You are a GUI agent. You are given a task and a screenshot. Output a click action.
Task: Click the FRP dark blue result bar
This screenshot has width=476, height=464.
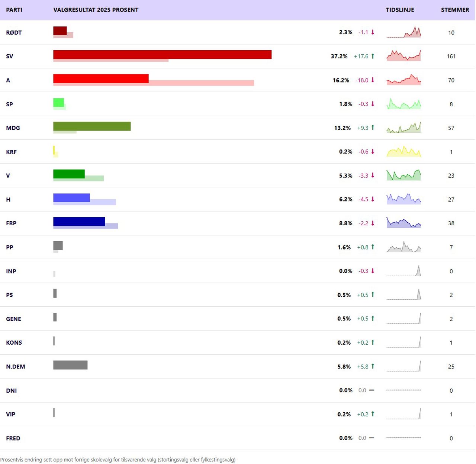(79, 222)
